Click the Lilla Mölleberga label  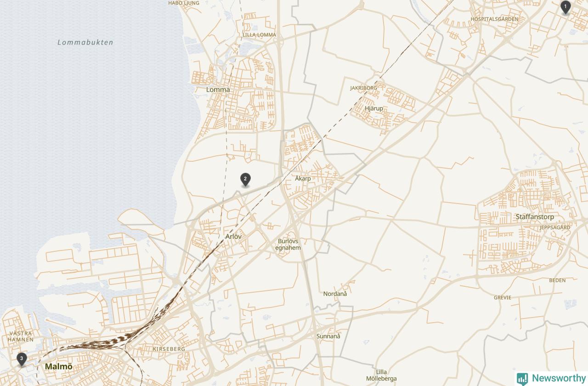[x=381, y=375]
